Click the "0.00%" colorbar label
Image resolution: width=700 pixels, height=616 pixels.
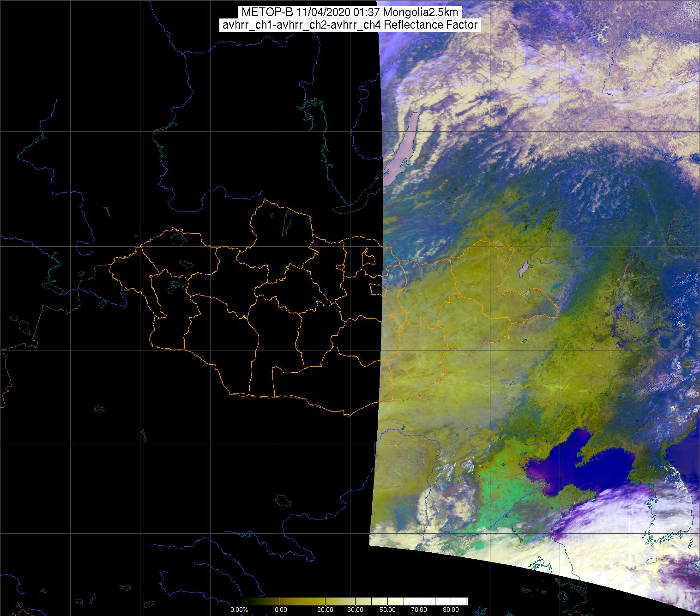point(239,610)
